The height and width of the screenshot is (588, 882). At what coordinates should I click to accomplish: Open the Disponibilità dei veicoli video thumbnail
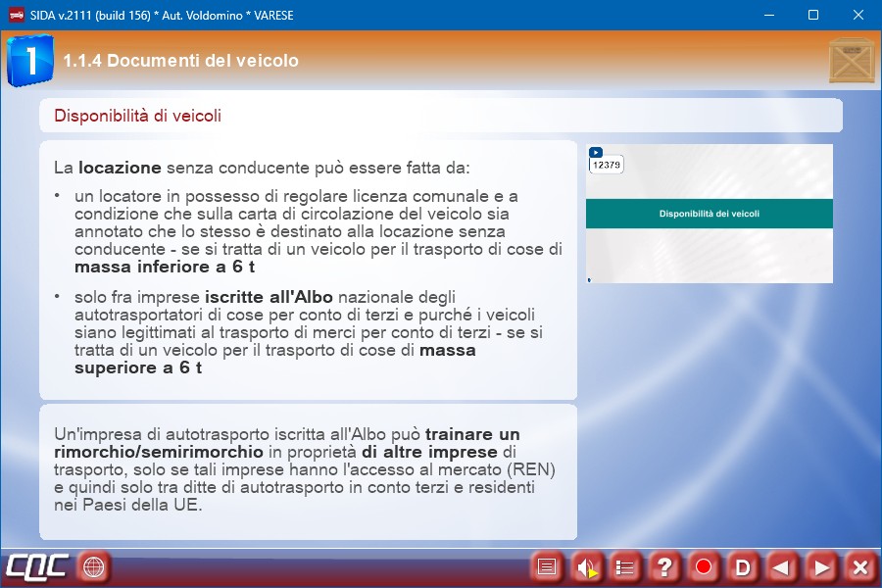coord(709,214)
